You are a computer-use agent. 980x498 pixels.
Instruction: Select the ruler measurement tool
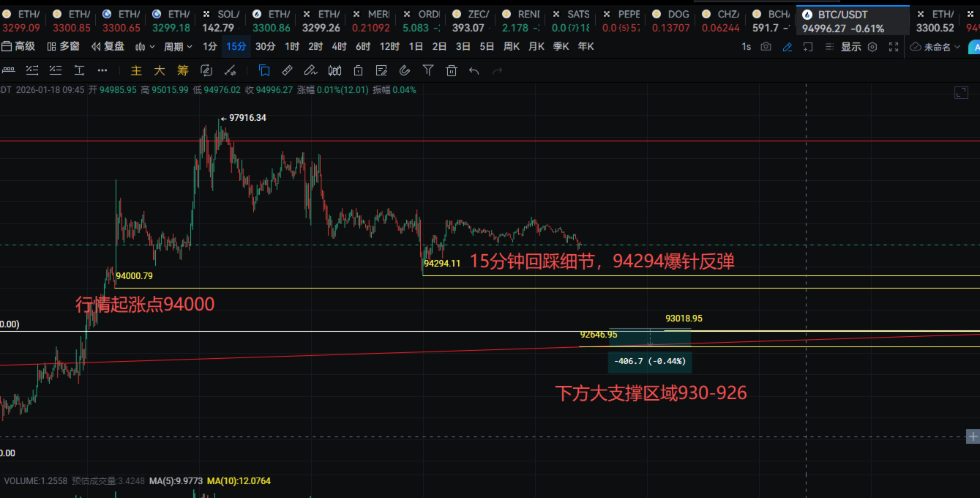click(287, 70)
